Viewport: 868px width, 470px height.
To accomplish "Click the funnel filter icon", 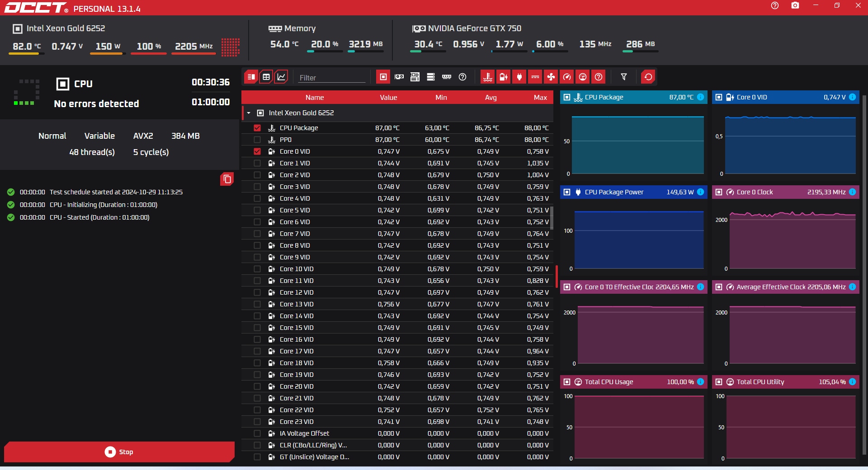I will point(624,77).
